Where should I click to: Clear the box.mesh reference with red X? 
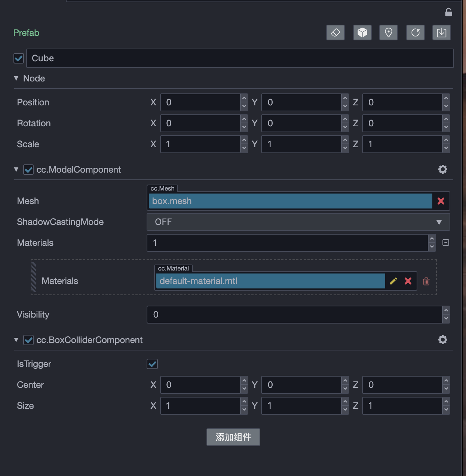pyautogui.click(x=441, y=201)
